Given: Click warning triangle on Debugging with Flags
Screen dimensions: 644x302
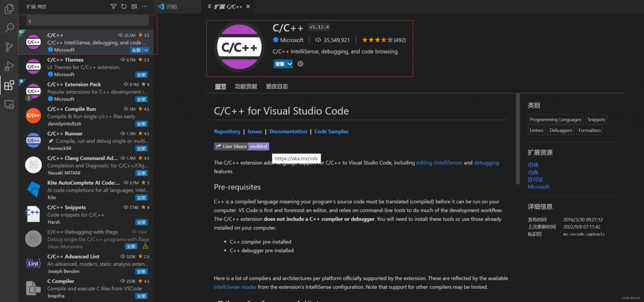Looking at the screenshot, I should [145, 247].
